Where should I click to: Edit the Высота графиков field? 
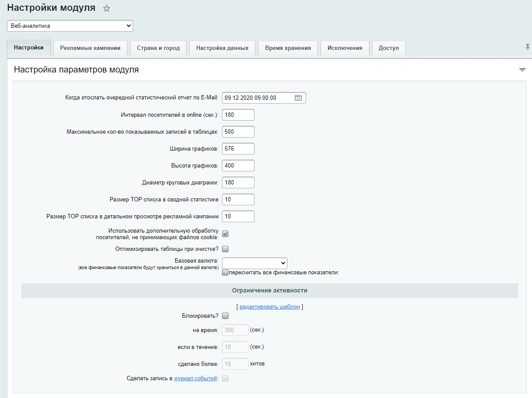pos(238,166)
